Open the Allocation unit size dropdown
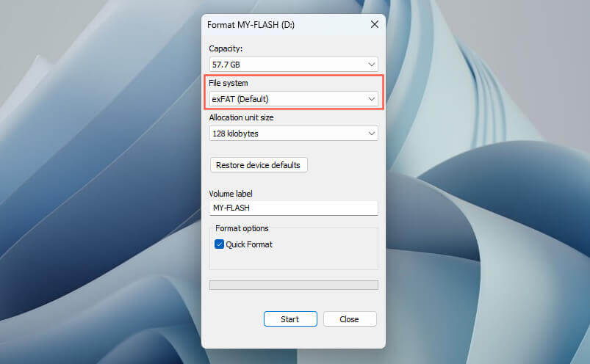Image resolution: width=590 pixels, height=364 pixels. [x=293, y=134]
